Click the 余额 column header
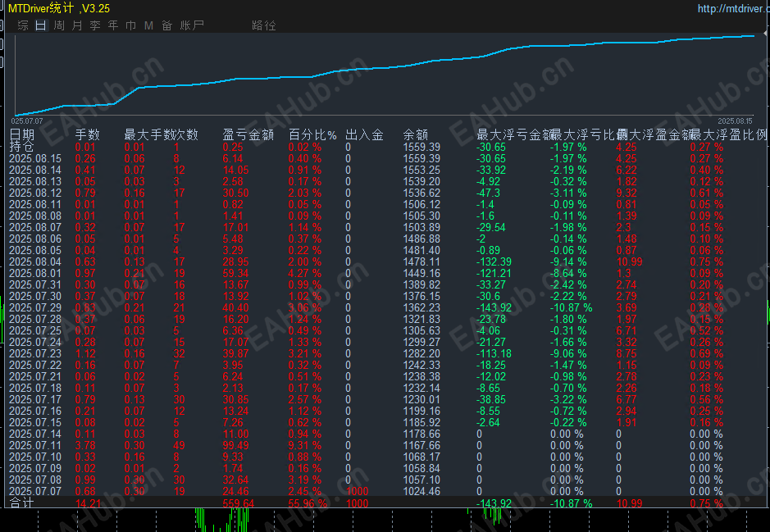 click(416, 134)
